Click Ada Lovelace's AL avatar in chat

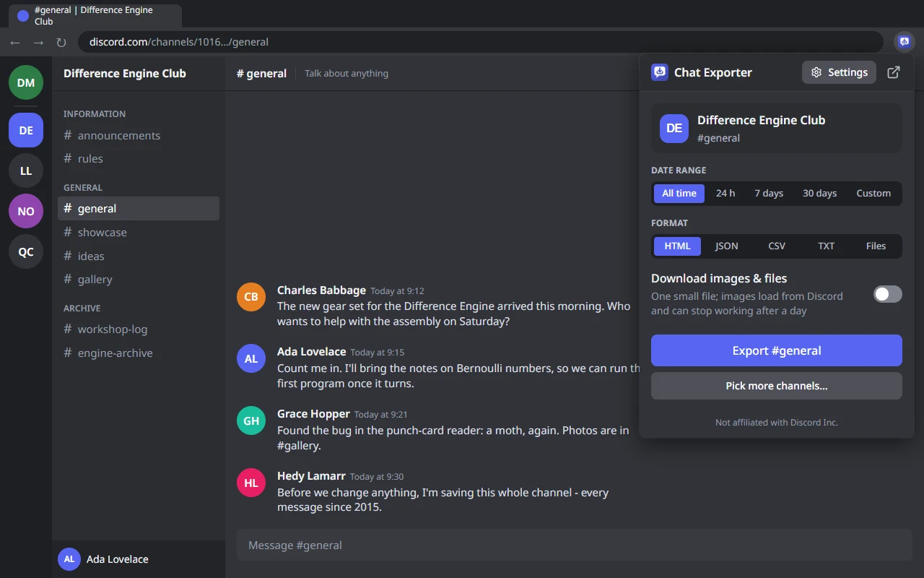tap(251, 358)
